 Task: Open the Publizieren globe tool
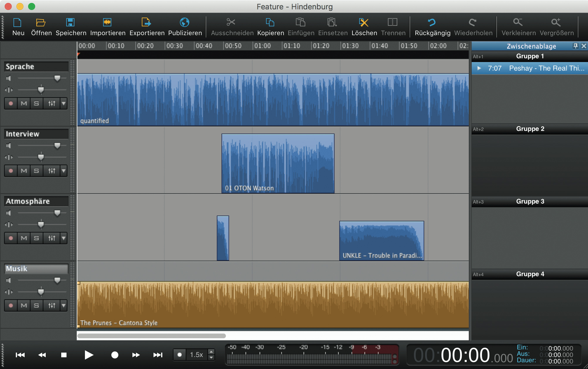pyautogui.click(x=184, y=22)
